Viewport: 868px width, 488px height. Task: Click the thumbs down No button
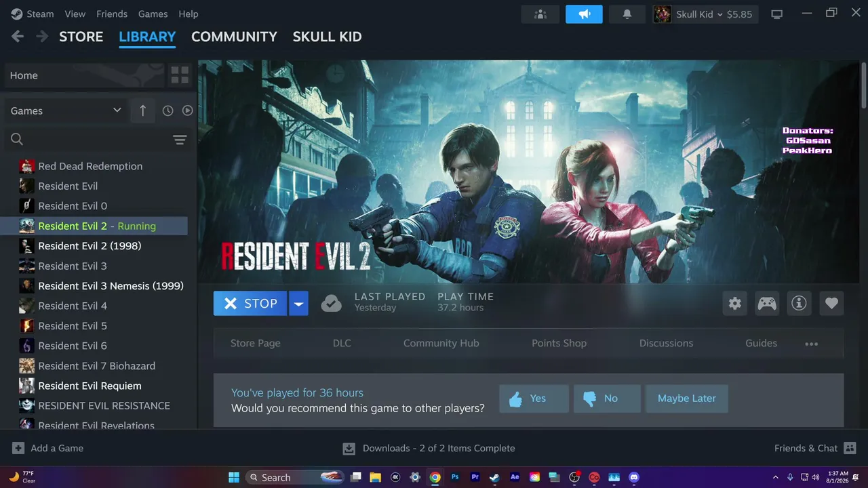pos(606,399)
